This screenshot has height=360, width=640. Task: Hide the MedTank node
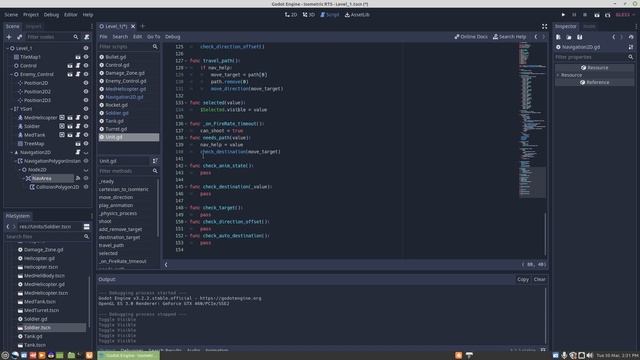(86, 135)
